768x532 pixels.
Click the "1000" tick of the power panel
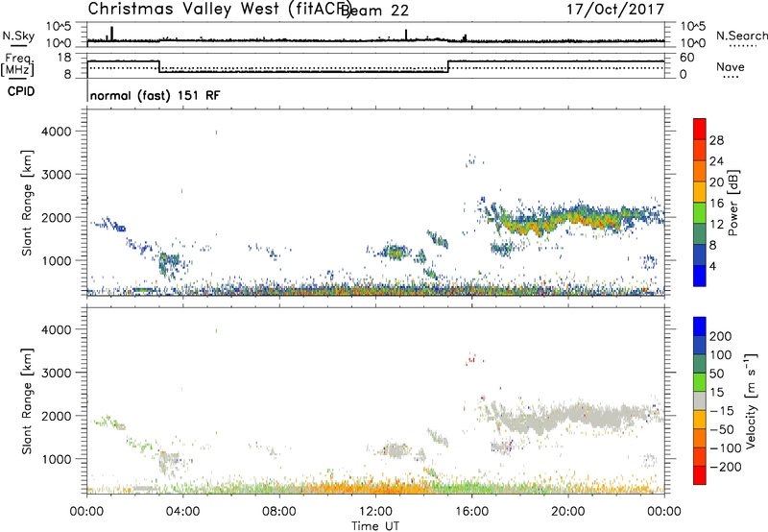(56, 260)
